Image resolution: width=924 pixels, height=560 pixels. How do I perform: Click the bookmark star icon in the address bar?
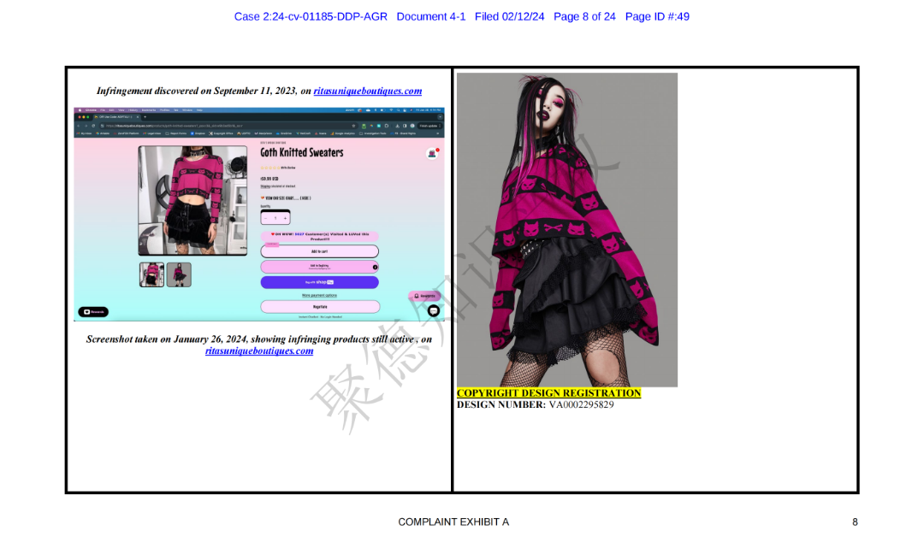click(353, 126)
